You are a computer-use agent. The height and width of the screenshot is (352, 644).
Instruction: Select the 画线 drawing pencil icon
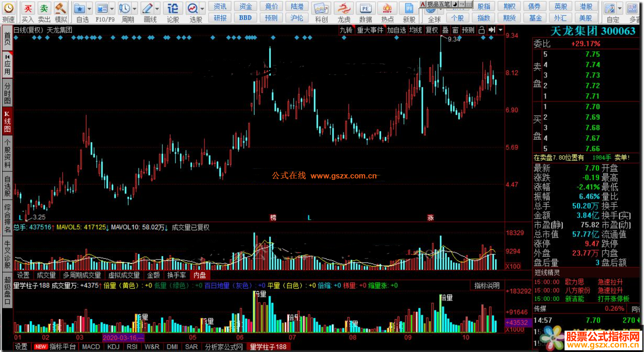(148, 8)
